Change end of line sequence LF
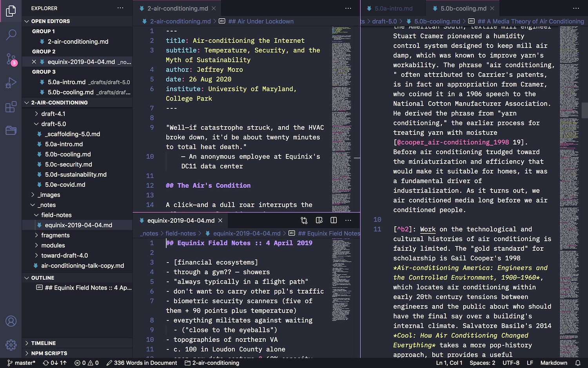Image resolution: width=588 pixels, height=368 pixels. click(530, 363)
